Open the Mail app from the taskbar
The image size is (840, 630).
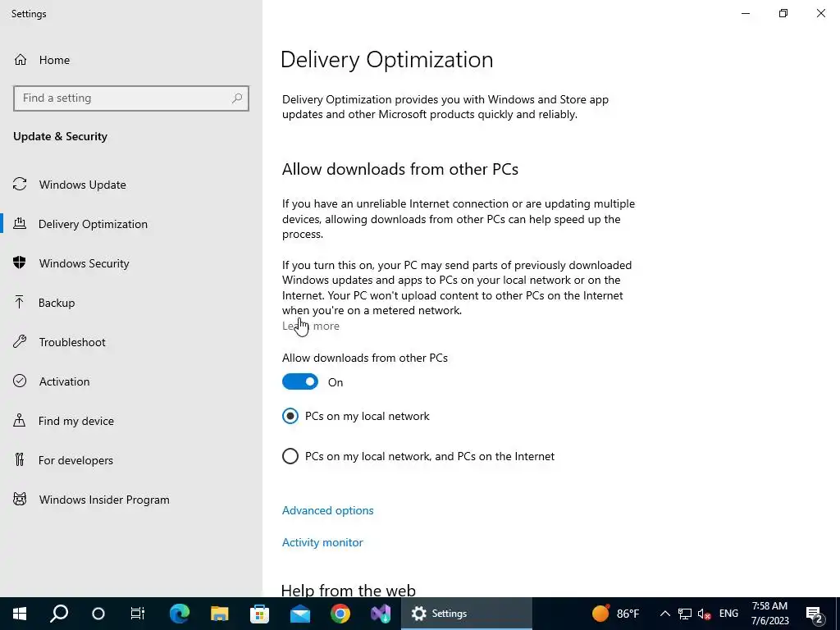(x=300, y=614)
